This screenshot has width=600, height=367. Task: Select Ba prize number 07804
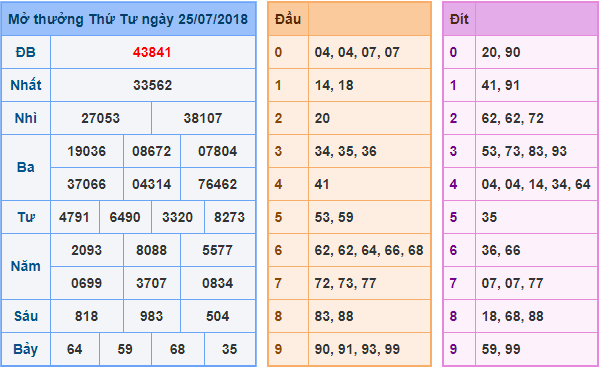(217, 151)
